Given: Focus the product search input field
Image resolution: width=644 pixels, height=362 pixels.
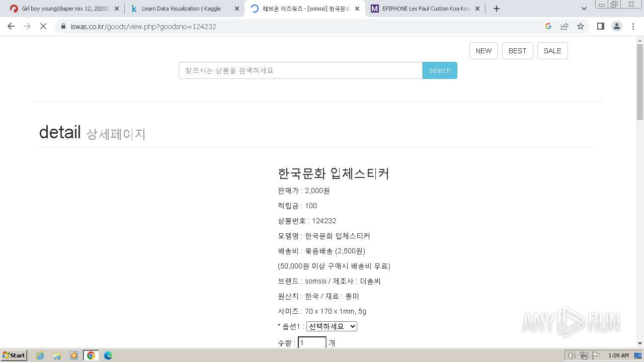Looking at the screenshot, I should click(300, 70).
